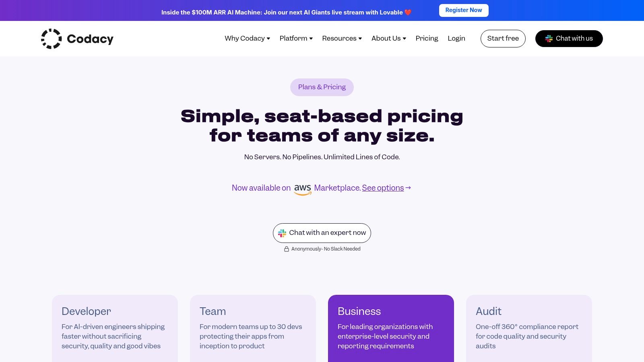Click the red heart icon in banner
Screen dimensions: 644x362
(408, 12)
